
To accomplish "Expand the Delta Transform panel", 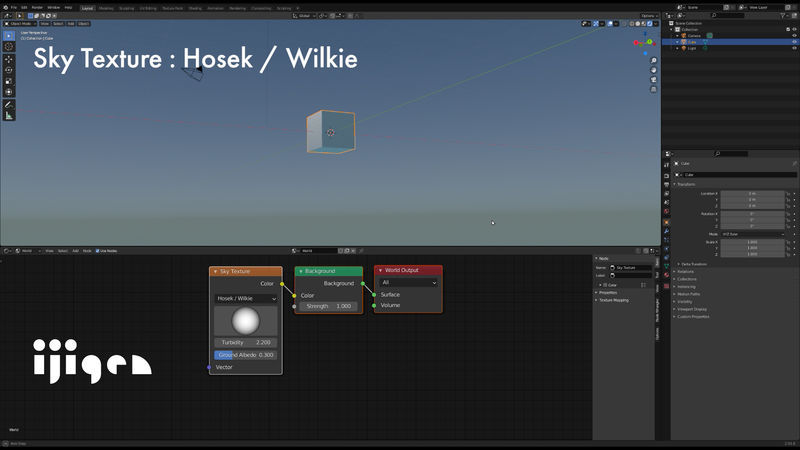I will click(x=692, y=264).
